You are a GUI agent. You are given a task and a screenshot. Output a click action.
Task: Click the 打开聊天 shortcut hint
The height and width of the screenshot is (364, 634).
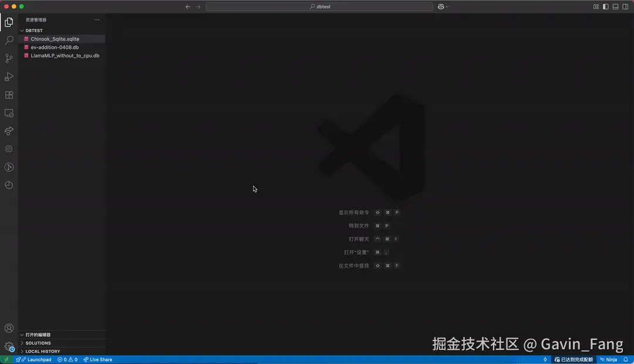point(359,239)
